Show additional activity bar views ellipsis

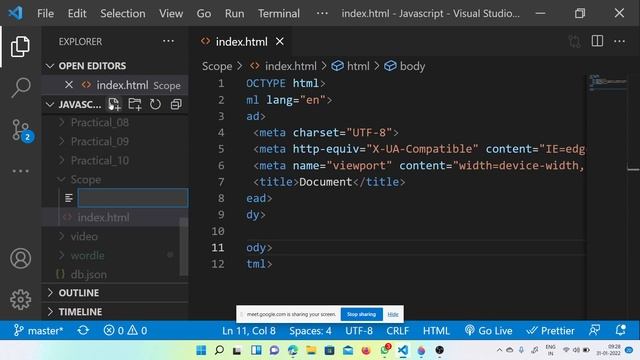click(x=20, y=171)
